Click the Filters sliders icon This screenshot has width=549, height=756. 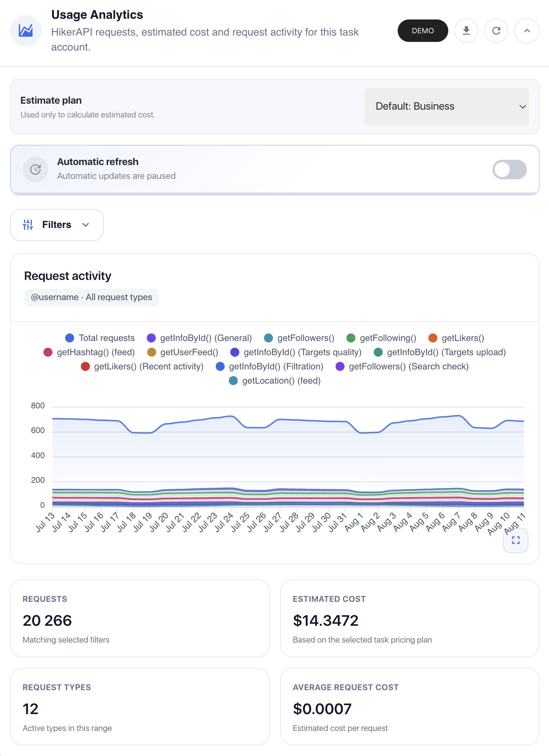[28, 225]
